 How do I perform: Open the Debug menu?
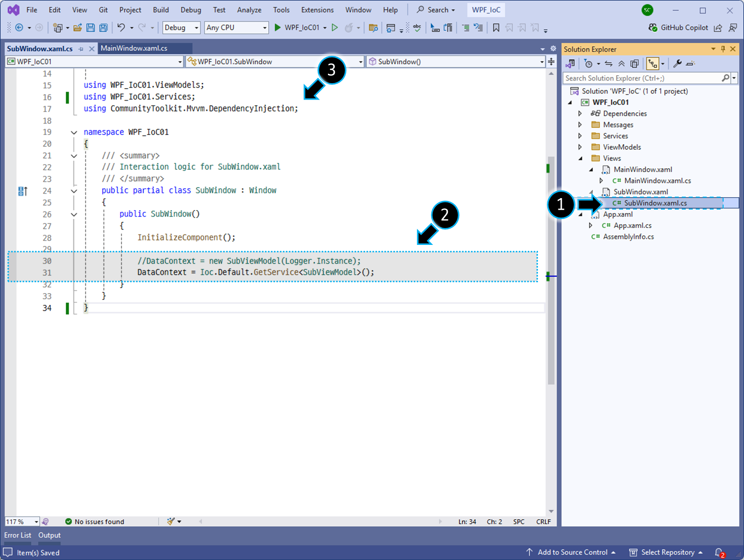[191, 10]
